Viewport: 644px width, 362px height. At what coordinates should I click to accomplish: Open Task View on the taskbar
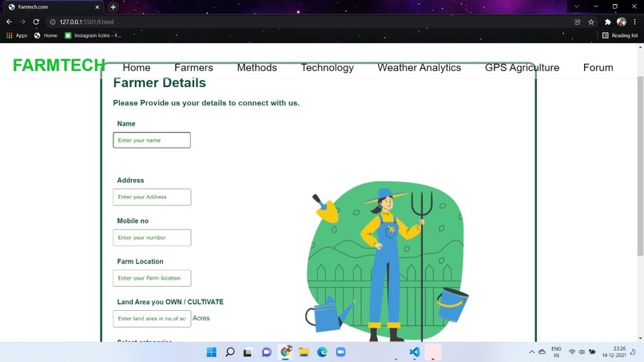[248, 352]
